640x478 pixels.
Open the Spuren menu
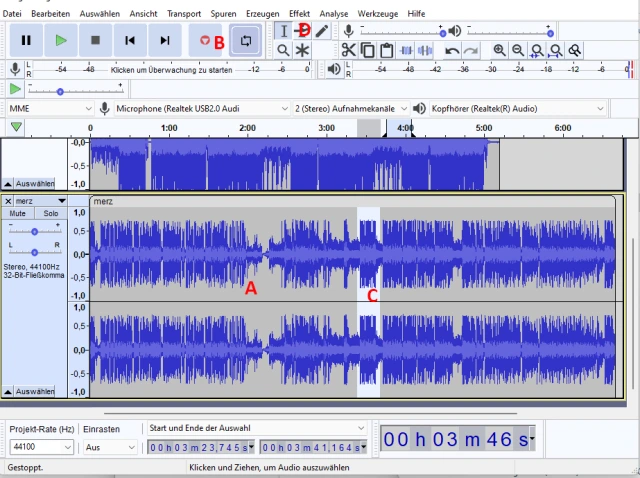[223, 14]
